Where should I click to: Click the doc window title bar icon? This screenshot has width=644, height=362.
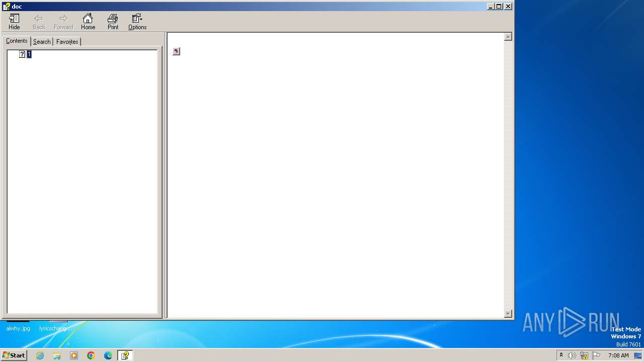pyautogui.click(x=6, y=7)
